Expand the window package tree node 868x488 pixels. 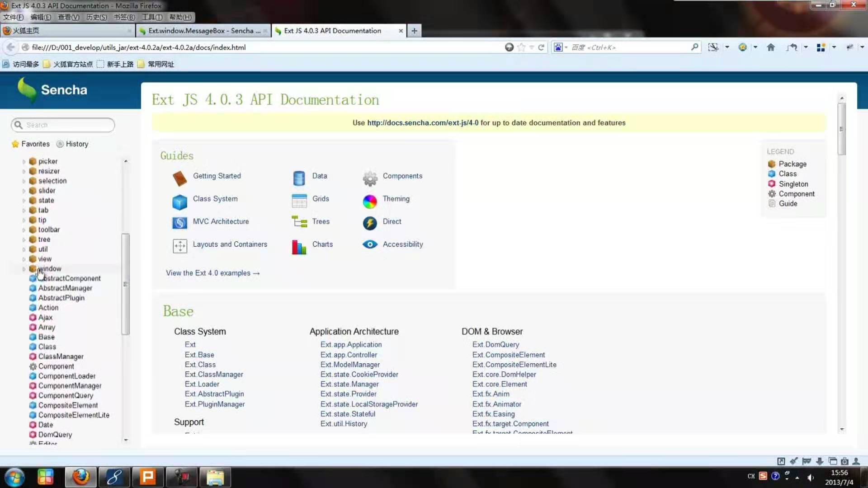pyautogui.click(x=24, y=269)
